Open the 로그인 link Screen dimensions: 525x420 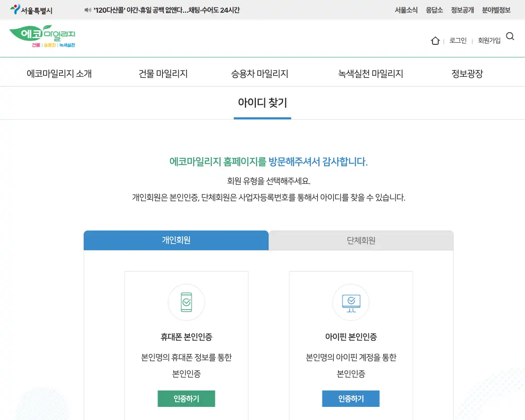click(x=458, y=41)
